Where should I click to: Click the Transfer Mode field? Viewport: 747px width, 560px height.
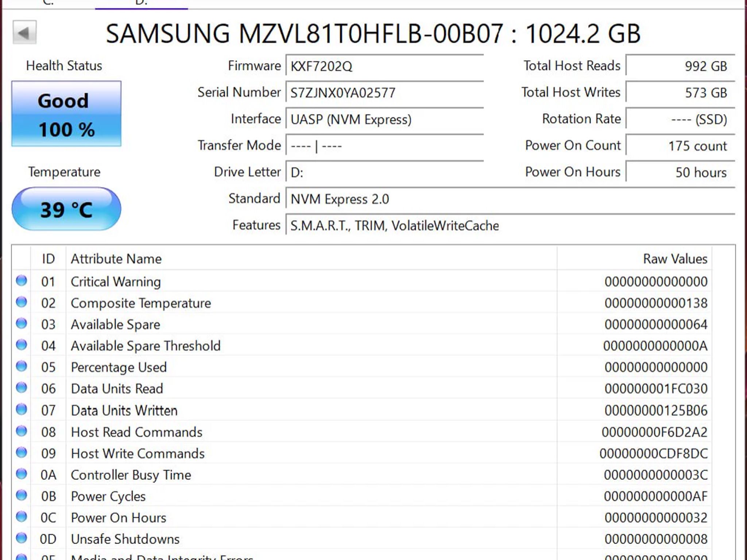point(385,145)
